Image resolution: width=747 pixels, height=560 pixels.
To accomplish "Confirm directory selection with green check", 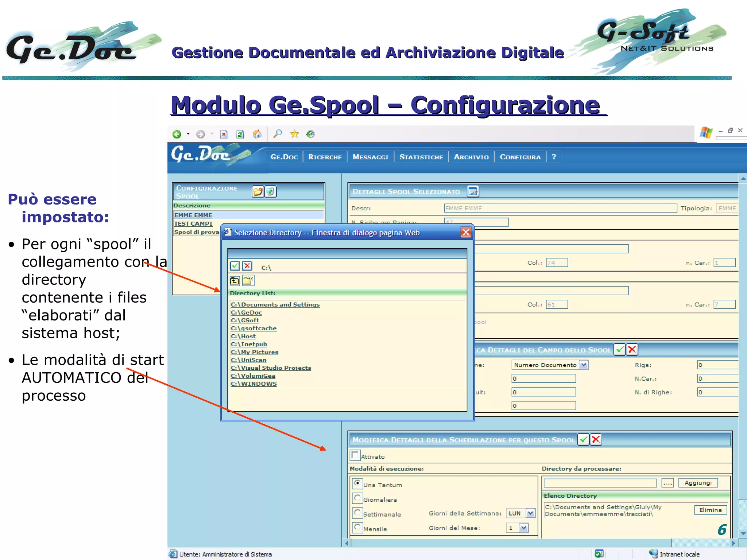I will [235, 266].
